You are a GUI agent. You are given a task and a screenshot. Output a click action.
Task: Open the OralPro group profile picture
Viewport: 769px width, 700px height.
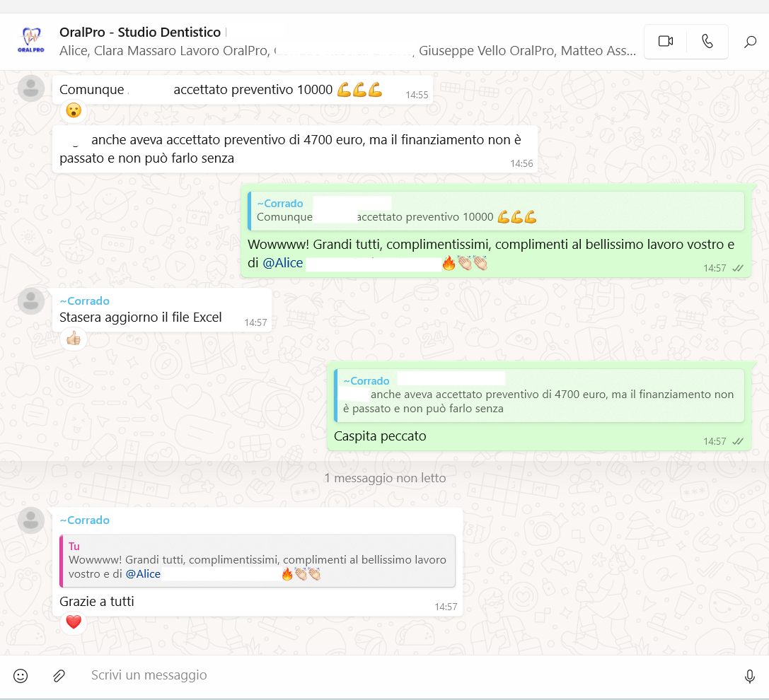tap(30, 42)
